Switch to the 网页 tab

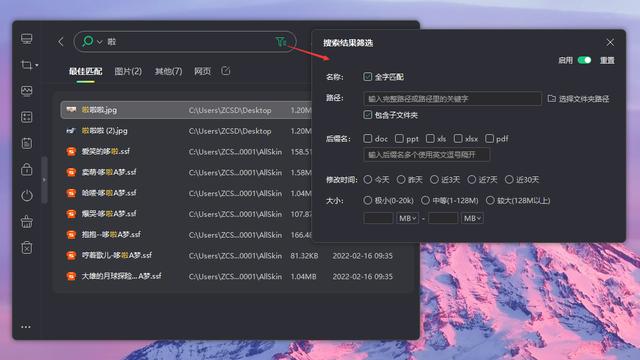202,71
